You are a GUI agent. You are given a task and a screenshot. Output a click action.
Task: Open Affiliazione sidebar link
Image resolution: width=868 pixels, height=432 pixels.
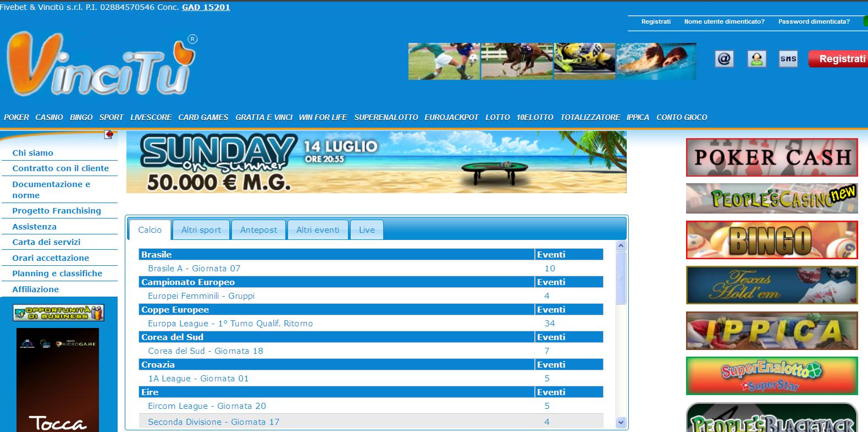tap(36, 289)
